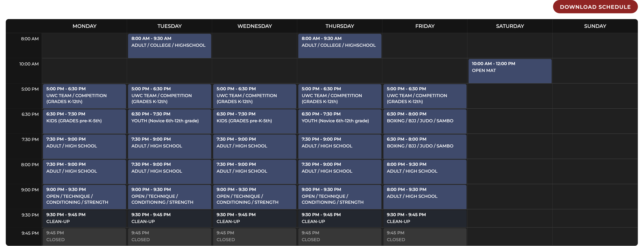
Task: Click Monday 9:45 PM Closed block
Action: pos(84,236)
